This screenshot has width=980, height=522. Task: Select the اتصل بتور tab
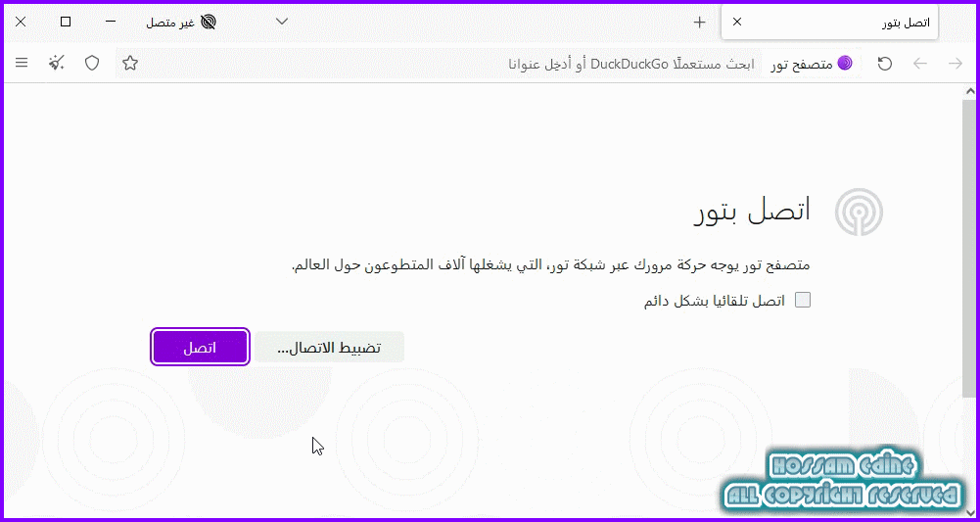point(829,23)
